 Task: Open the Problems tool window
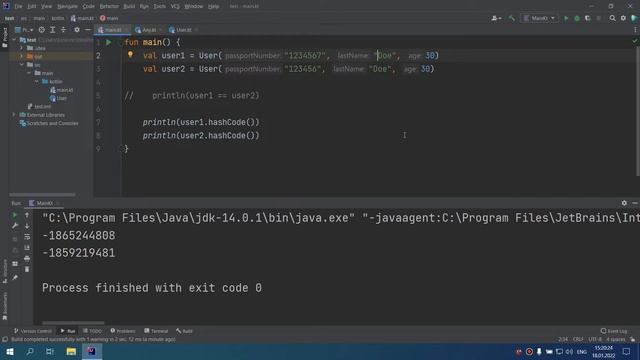123,331
